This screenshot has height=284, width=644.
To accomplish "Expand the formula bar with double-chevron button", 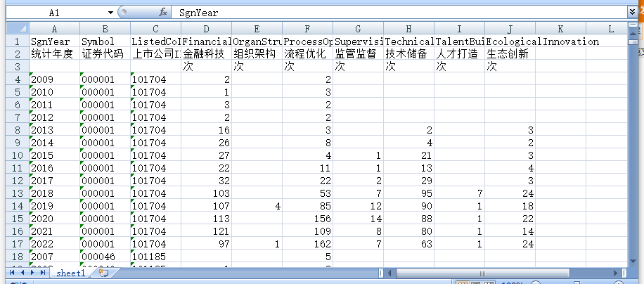I will [633, 13].
